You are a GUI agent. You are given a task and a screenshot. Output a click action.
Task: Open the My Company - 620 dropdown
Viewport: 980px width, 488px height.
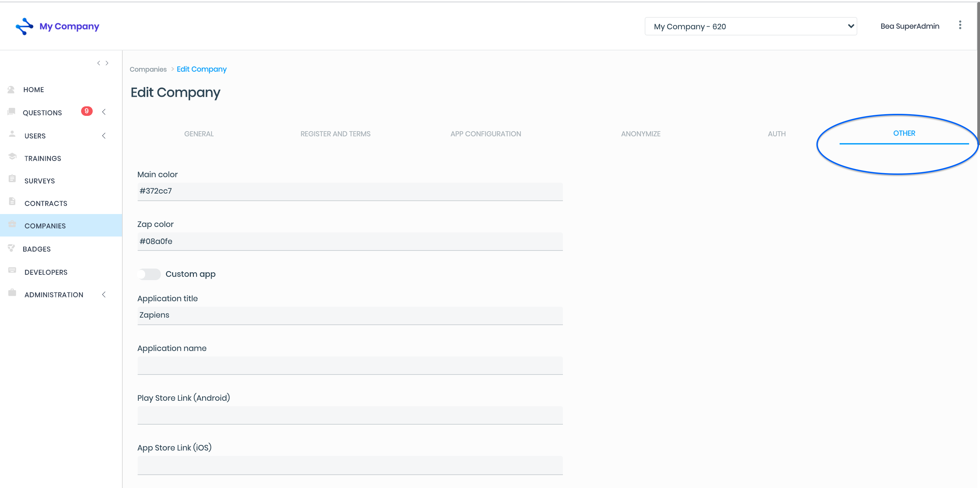(750, 26)
